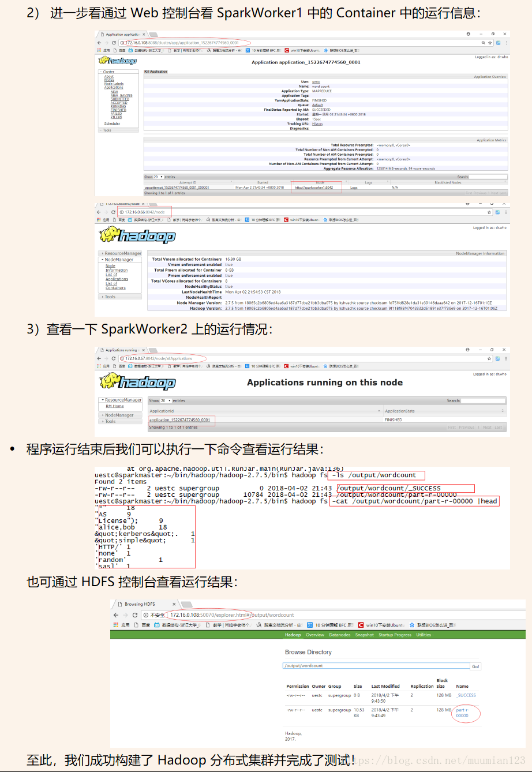Image resolution: width=532 pixels, height=772 pixels.
Task: Focus the /output/wordcount path input field
Action: click(376, 666)
